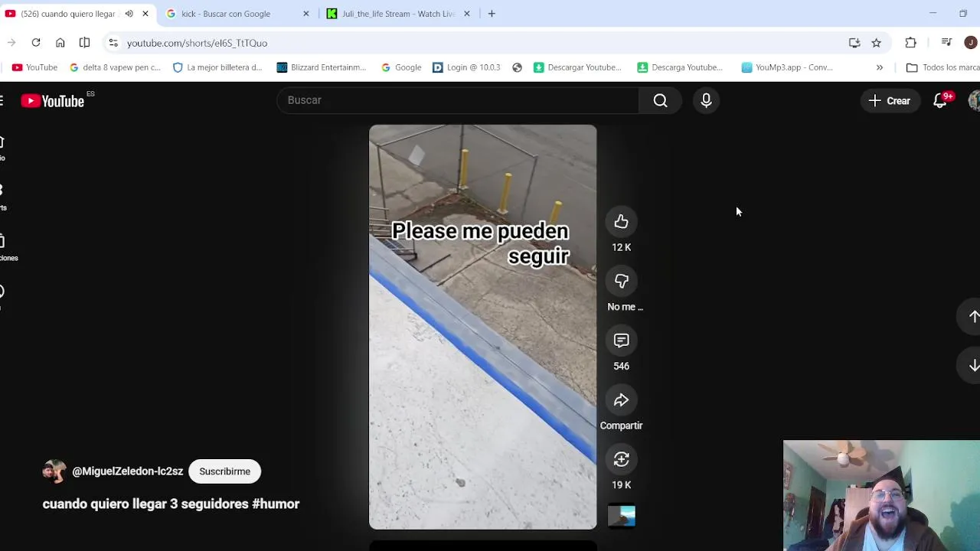980x551 pixels.
Task: Click the globe bookmark icon
Action: [x=517, y=67]
